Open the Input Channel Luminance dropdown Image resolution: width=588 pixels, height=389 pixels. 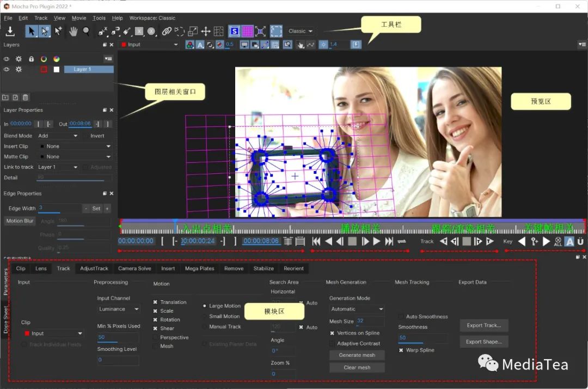(x=119, y=309)
